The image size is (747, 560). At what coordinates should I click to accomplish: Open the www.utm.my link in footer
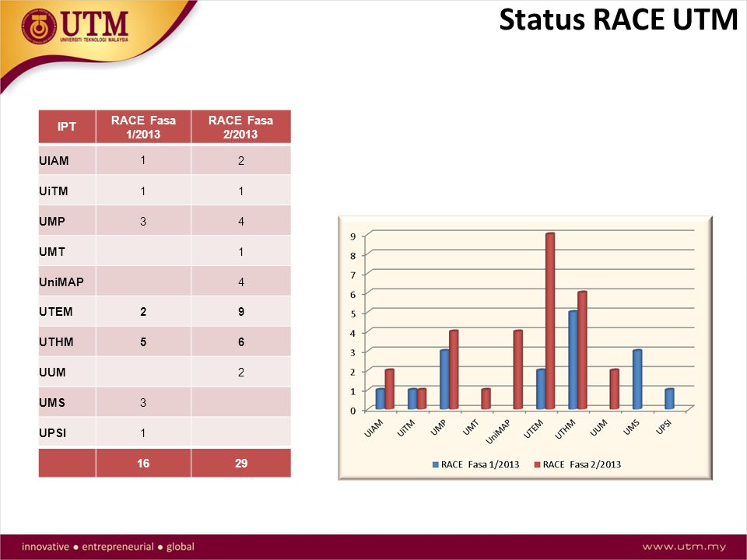684,547
